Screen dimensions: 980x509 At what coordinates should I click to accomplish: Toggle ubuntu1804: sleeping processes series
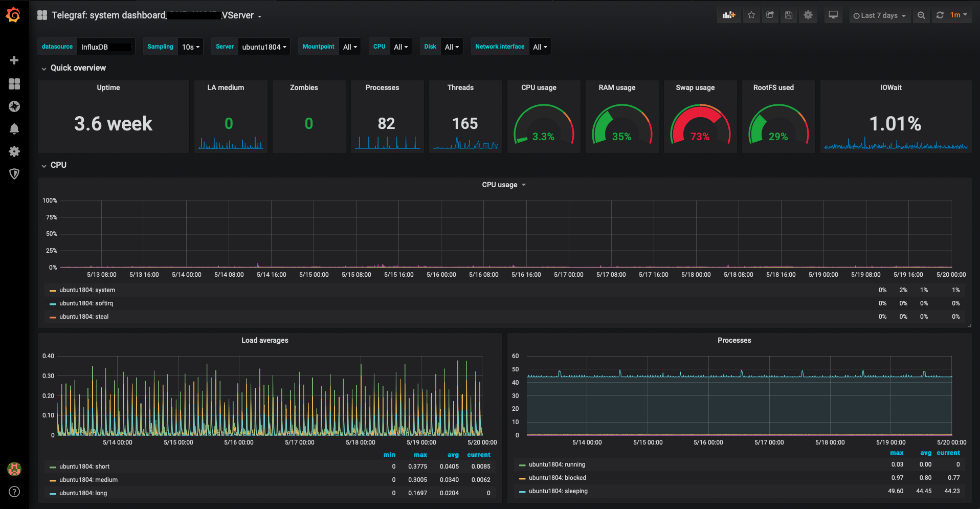(558, 491)
